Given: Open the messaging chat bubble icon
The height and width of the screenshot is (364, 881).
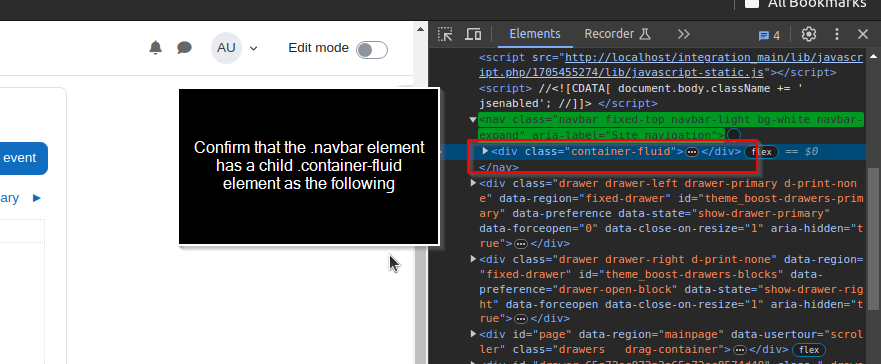Looking at the screenshot, I should (184, 48).
